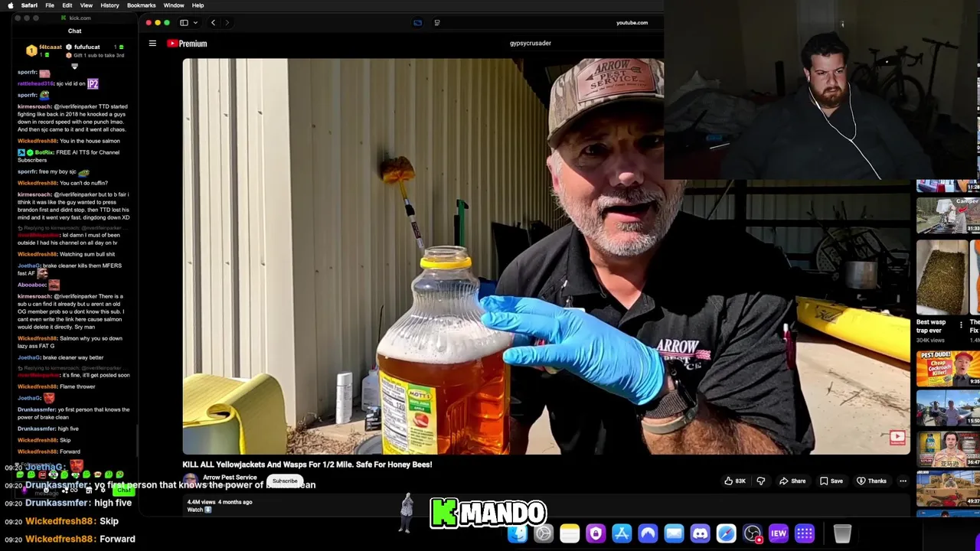This screenshot has width=980, height=551.
Task: Open the more actions ellipsis under video
Action: click(903, 481)
